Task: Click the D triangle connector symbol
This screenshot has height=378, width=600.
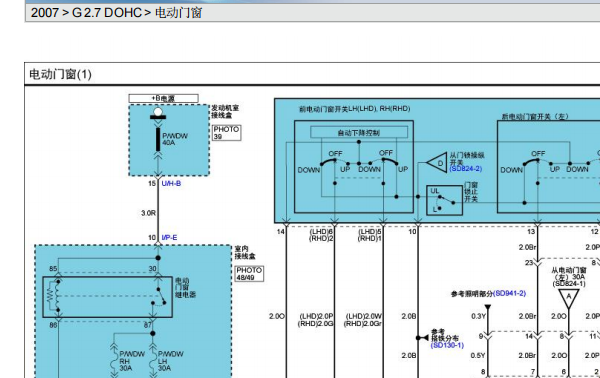Action: point(438,163)
